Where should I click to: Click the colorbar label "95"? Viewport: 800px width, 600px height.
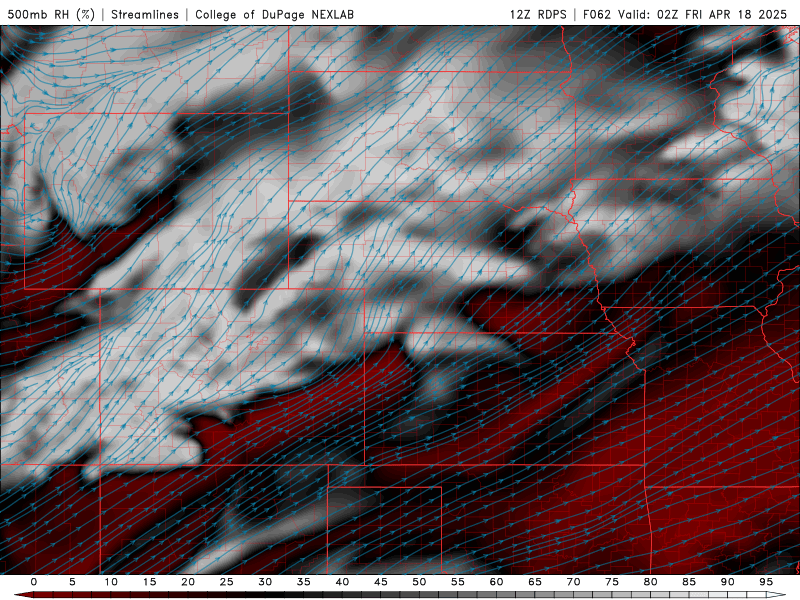click(766, 582)
